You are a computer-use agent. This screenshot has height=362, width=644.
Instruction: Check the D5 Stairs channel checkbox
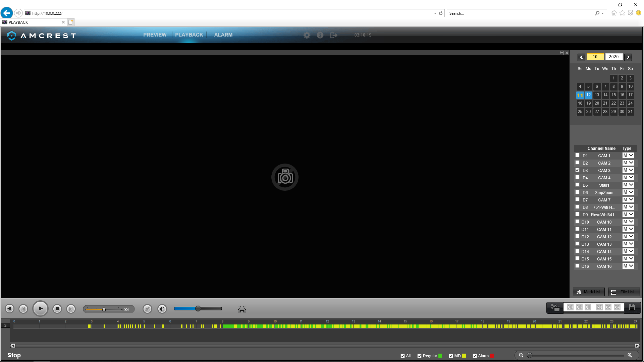tap(577, 185)
